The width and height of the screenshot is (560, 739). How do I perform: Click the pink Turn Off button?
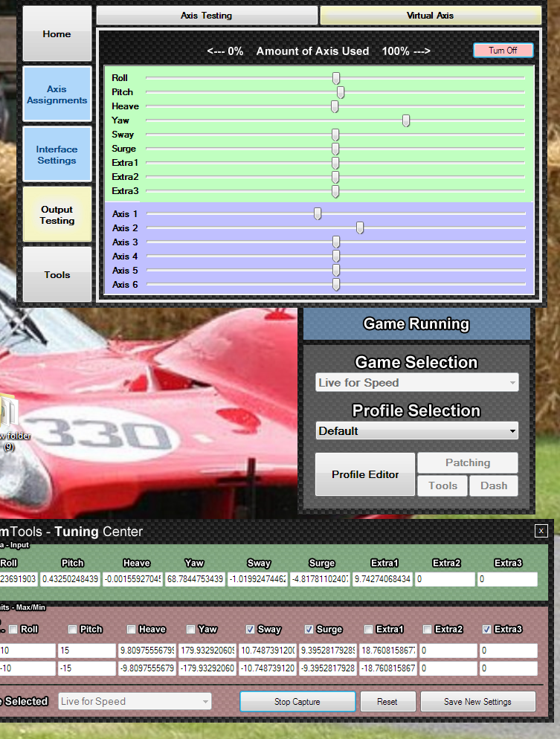coord(503,51)
